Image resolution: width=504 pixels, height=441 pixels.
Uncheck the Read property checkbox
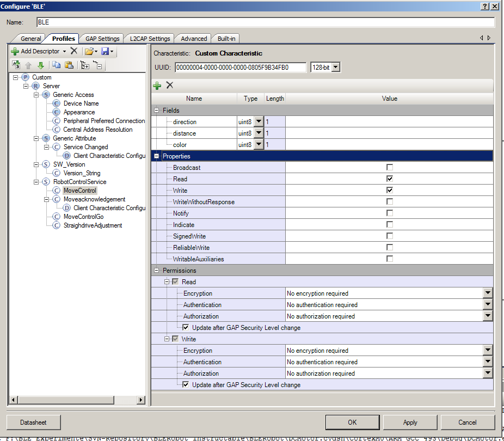pos(390,179)
